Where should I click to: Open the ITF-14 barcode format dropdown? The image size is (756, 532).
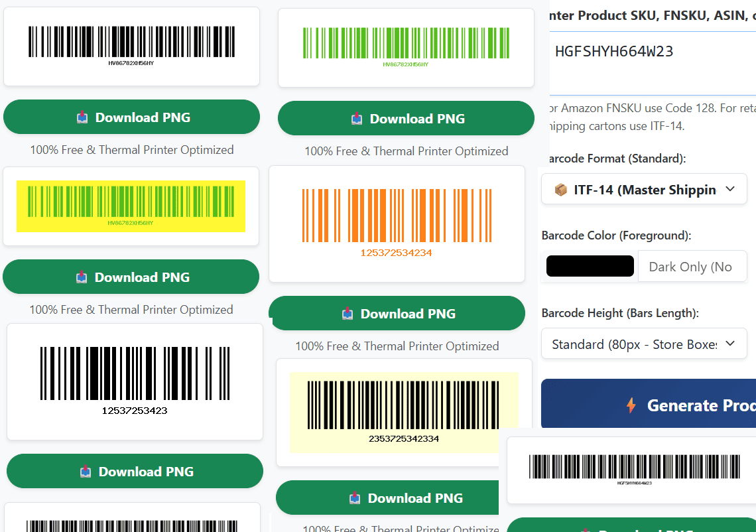[x=644, y=189]
